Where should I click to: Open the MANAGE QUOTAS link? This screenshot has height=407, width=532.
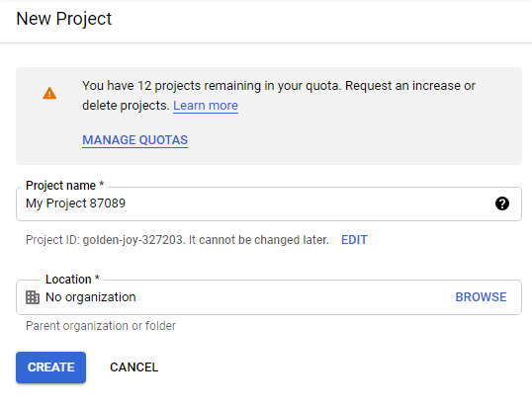click(135, 140)
